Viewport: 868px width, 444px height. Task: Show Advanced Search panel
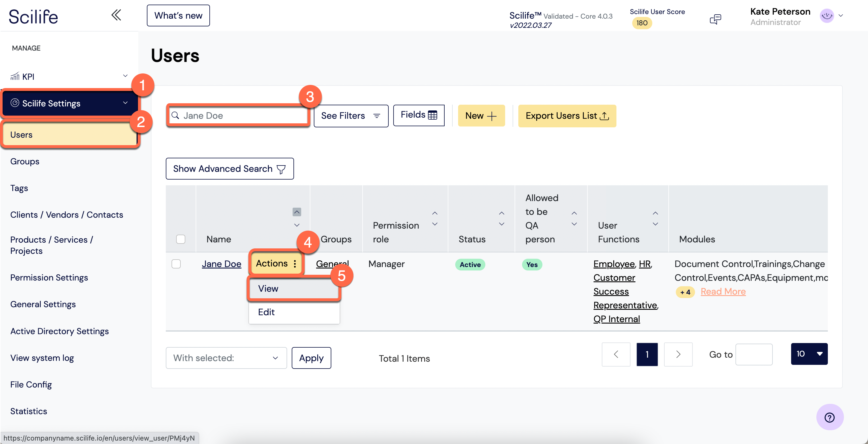coord(229,168)
